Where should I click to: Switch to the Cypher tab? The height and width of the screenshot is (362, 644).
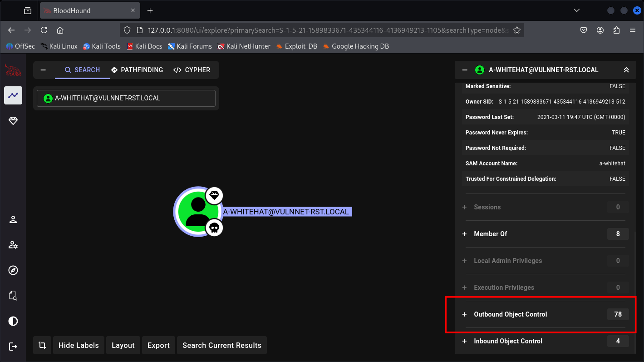[x=192, y=70]
